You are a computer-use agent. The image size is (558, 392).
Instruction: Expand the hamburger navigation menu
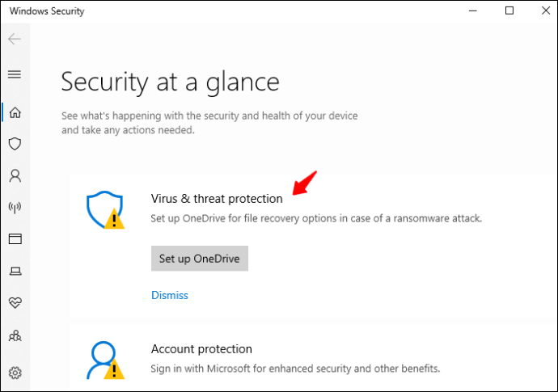(15, 74)
